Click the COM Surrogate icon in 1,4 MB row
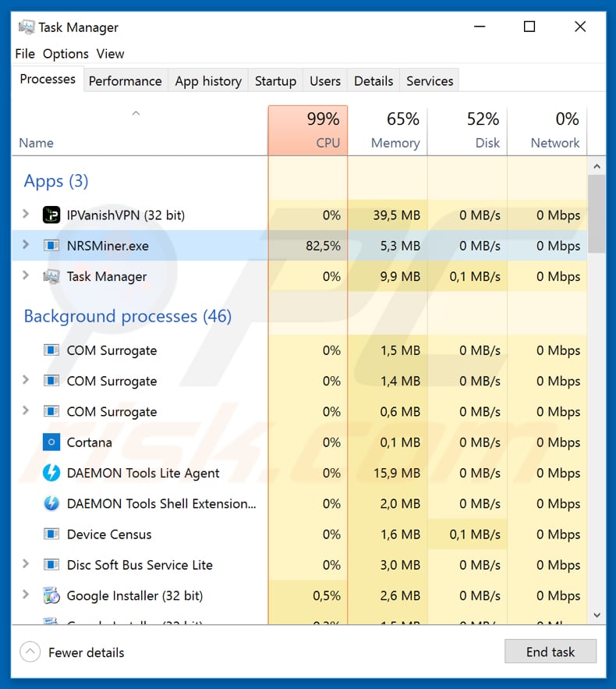 click(51, 381)
